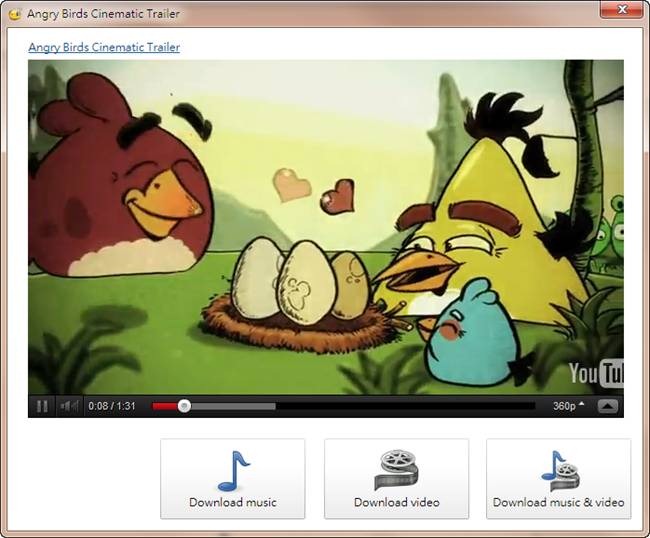Click the Download music & video button
650x538 pixels.
click(x=559, y=479)
